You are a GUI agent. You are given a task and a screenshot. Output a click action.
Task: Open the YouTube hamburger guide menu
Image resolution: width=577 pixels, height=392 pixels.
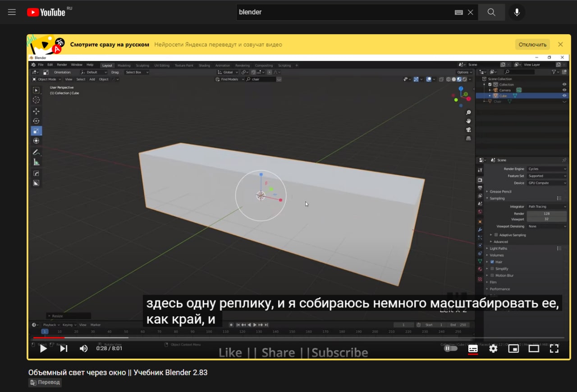point(12,12)
